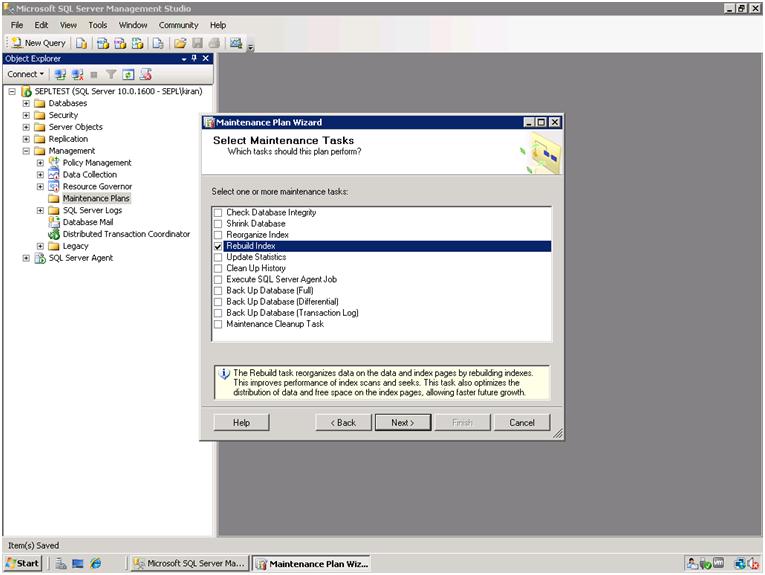This screenshot has width=765, height=575.
Task: Expand the Legacy folder
Action: coord(40,246)
